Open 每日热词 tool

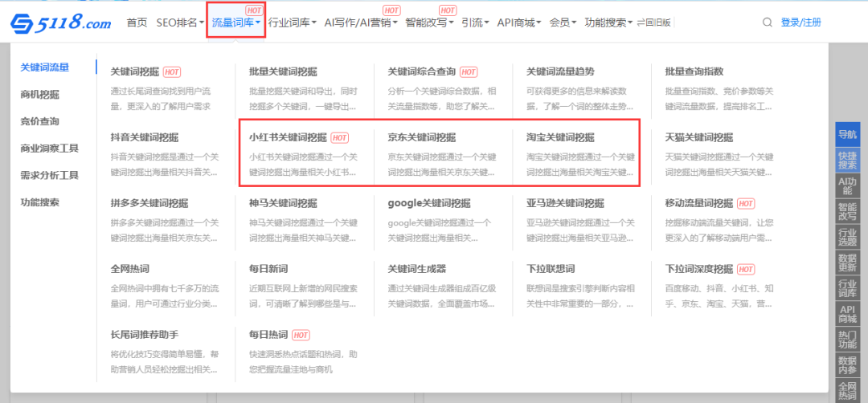(x=268, y=335)
